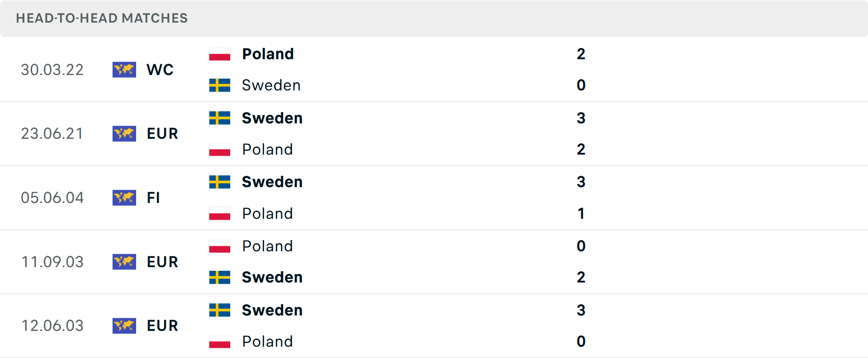The height and width of the screenshot is (358, 868).
Task: Open Poland team in the WC match
Action: click(268, 54)
